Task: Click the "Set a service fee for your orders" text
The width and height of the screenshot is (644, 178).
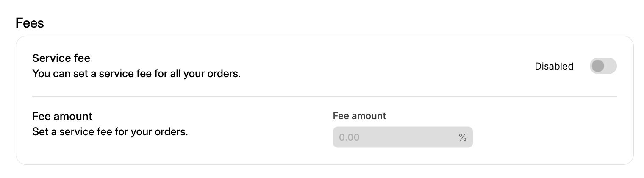Action: 110,131
